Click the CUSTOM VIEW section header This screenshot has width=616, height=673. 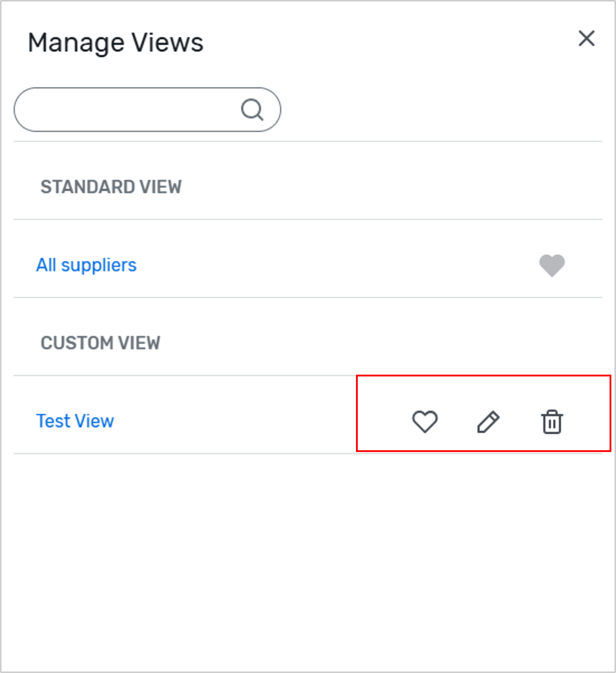(100, 343)
